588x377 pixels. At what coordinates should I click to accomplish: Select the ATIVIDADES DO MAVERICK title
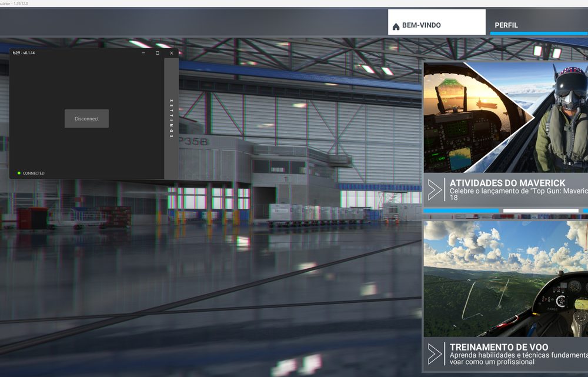507,183
